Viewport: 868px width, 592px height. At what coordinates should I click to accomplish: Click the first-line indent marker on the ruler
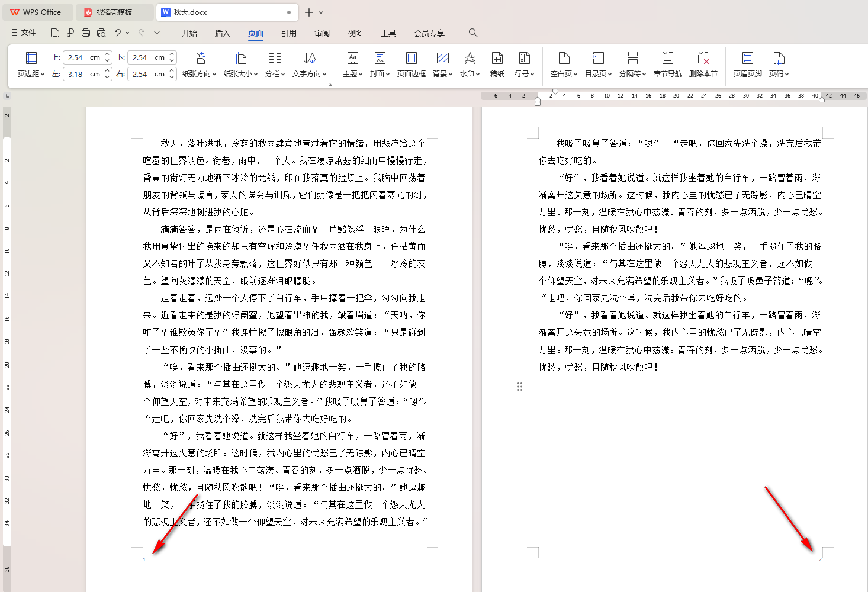[x=555, y=92]
